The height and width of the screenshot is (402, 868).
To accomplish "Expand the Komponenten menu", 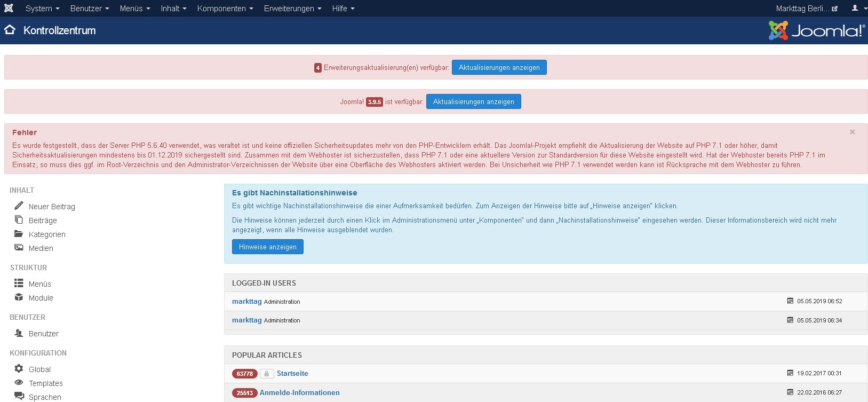I will 225,8.
